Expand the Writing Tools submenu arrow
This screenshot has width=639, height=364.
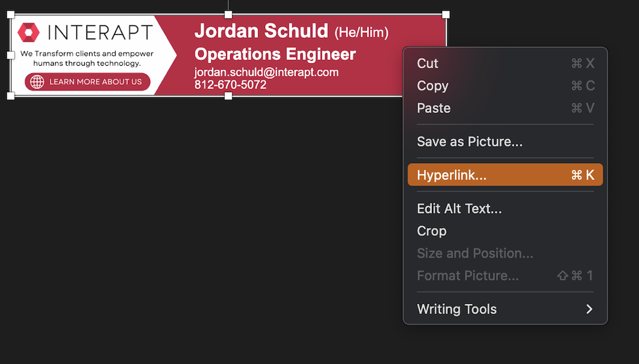(589, 309)
